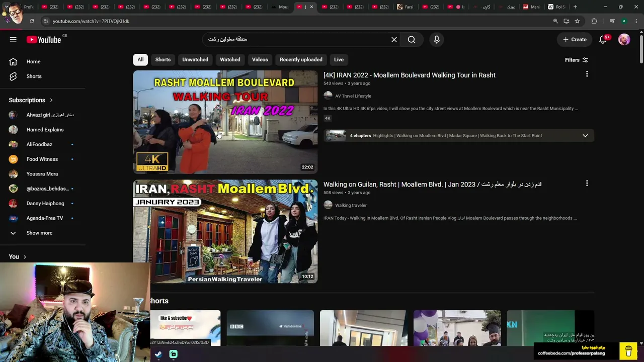
Task: Close the active YouTube tab
Action: [x=311, y=7]
